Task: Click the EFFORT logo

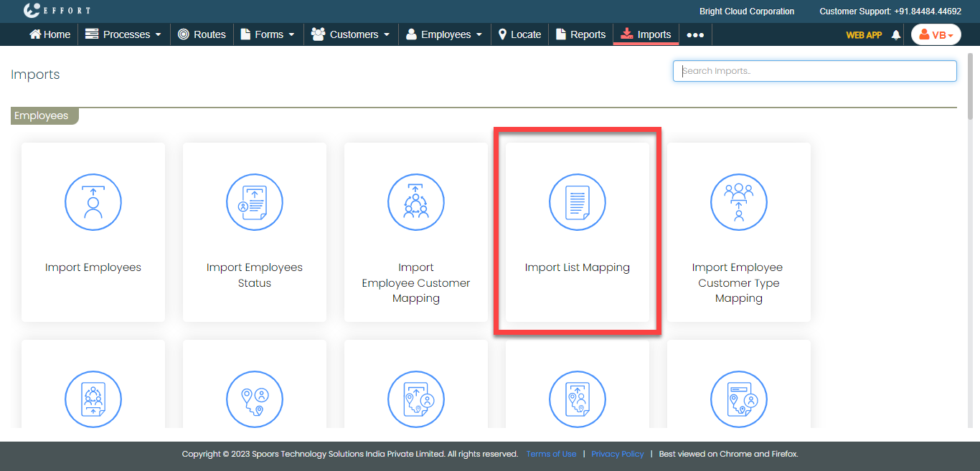Action: [57, 11]
